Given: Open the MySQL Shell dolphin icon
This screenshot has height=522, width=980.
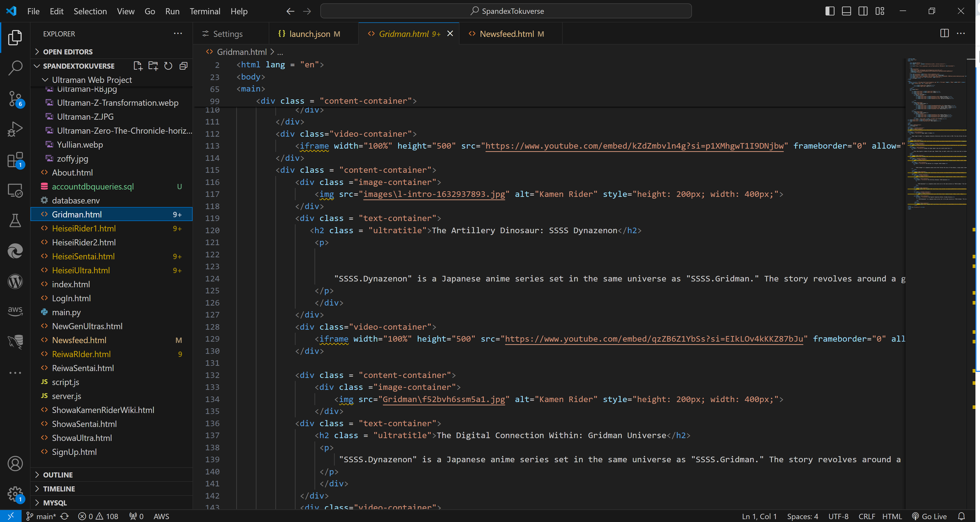Looking at the screenshot, I should tap(15, 342).
